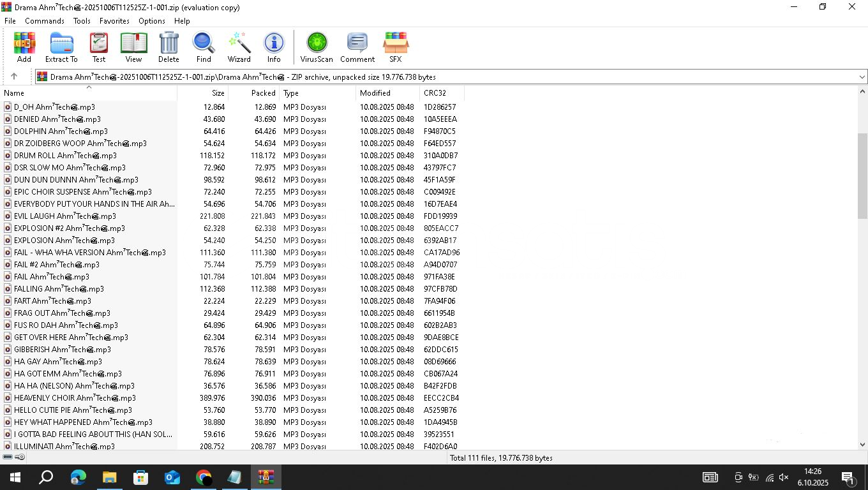
Task: Open the Commands menu
Action: [45, 21]
